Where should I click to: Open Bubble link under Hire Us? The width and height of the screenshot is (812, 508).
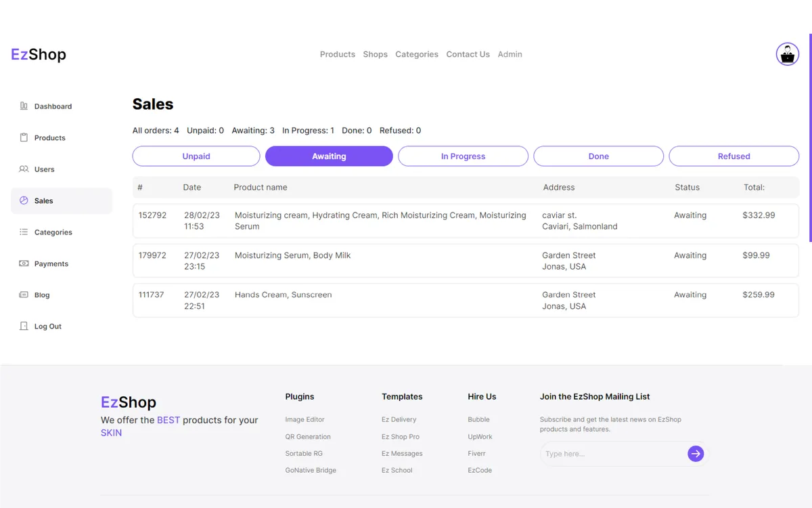click(478, 420)
